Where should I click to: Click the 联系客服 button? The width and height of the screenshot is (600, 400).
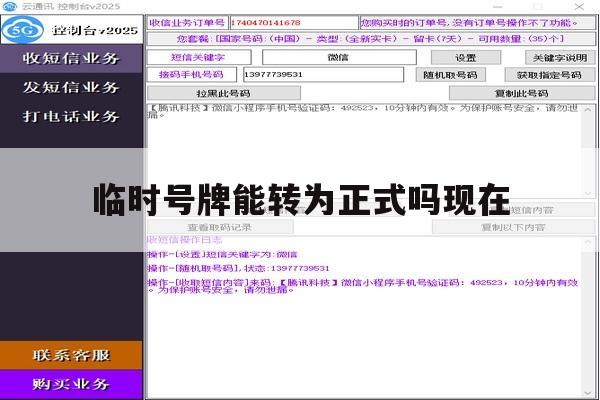coord(71,355)
